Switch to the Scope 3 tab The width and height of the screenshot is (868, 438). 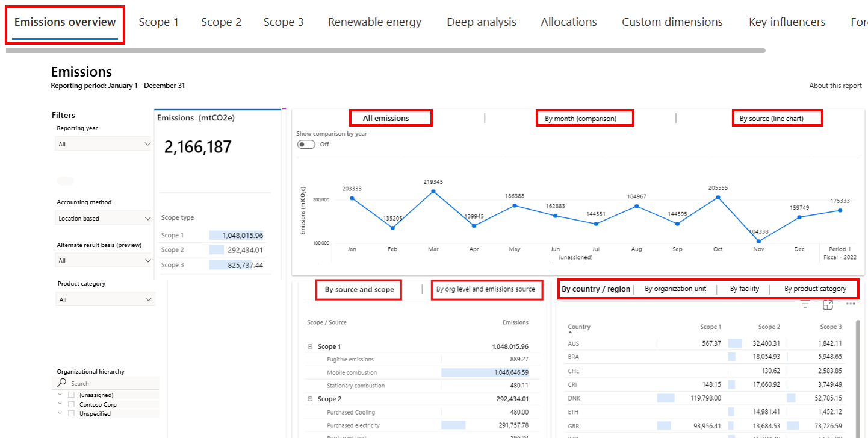click(284, 22)
